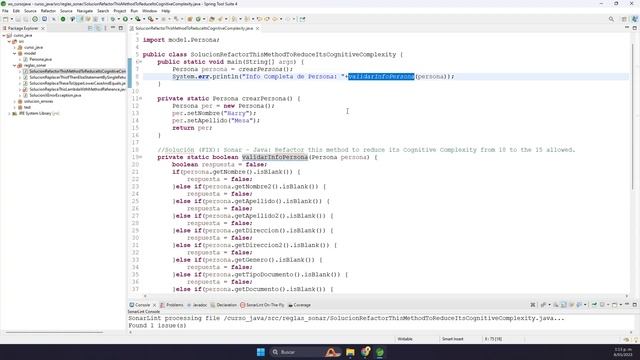This screenshot has width=640, height=360.
Task: Click Collapse All icon in Package Explorer
Action: (90, 28)
